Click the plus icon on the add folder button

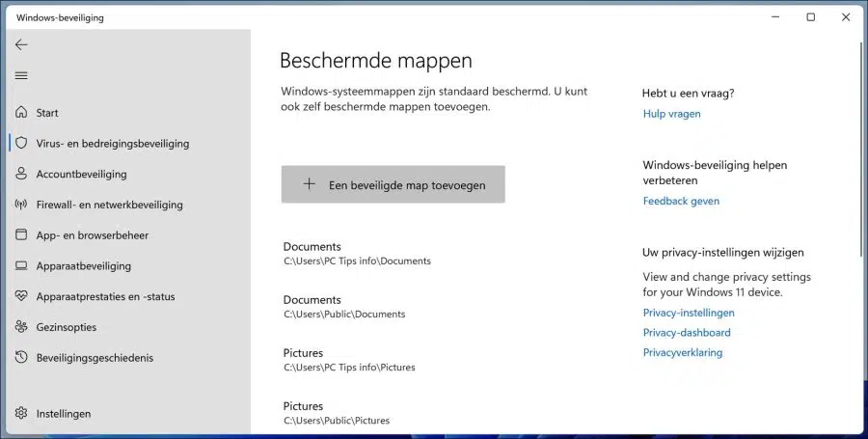pyautogui.click(x=309, y=184)
